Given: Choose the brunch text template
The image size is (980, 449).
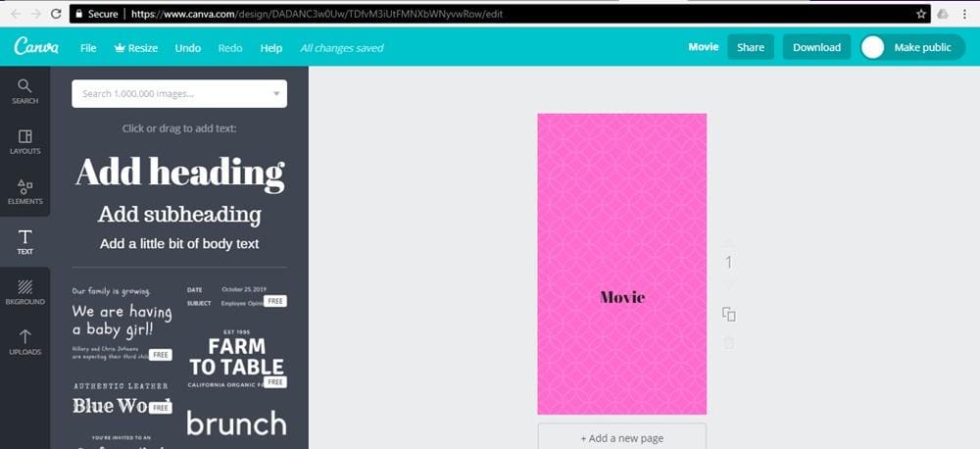Looking at the screenshot, I should [236, 424].
